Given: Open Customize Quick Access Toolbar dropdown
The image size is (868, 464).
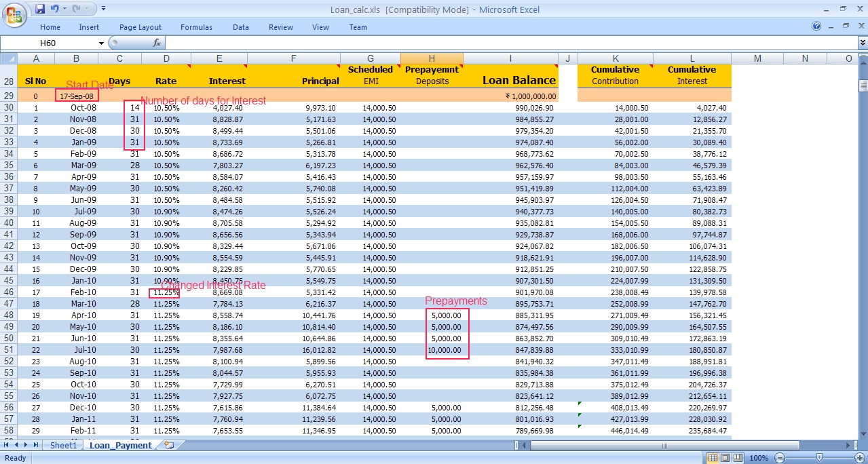Looking at the screenshot, I should (x=103, y=7).
